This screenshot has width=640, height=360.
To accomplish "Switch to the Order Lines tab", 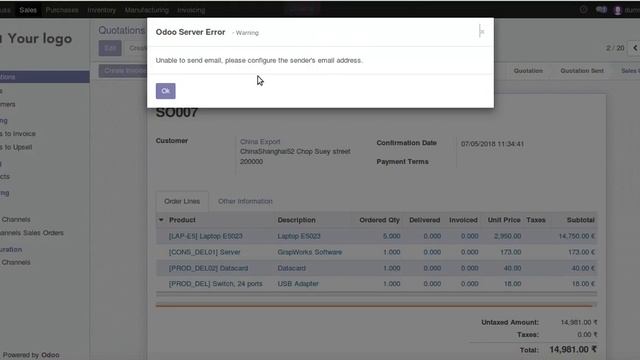I will click(182, 201).
